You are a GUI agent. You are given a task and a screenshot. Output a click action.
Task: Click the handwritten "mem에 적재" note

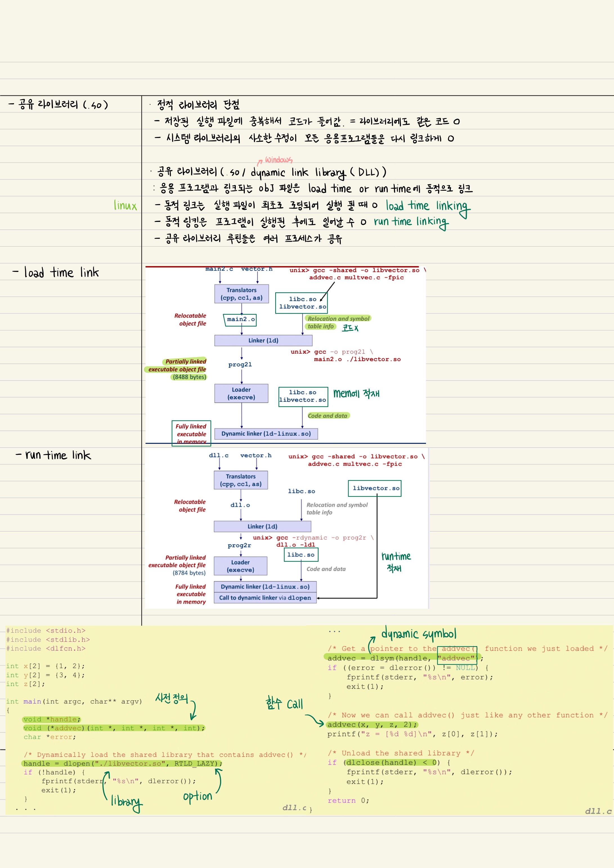coord(356,393)
